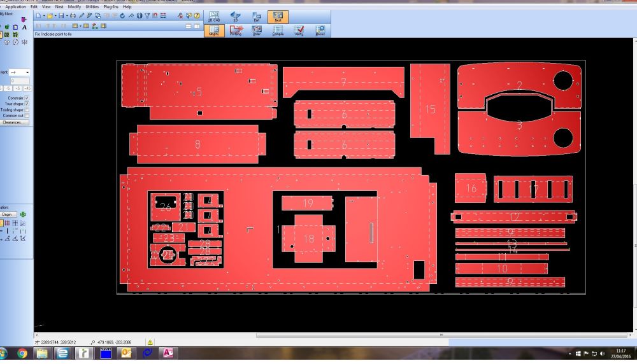Click the Blocks icon
The width and height of the screenshot is (637, 364).
pos(320,31)
